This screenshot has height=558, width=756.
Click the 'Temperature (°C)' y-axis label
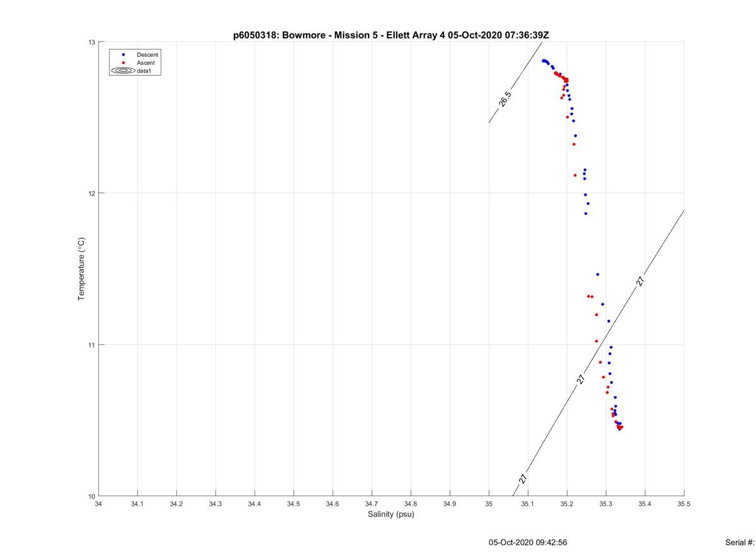(81, 269)
